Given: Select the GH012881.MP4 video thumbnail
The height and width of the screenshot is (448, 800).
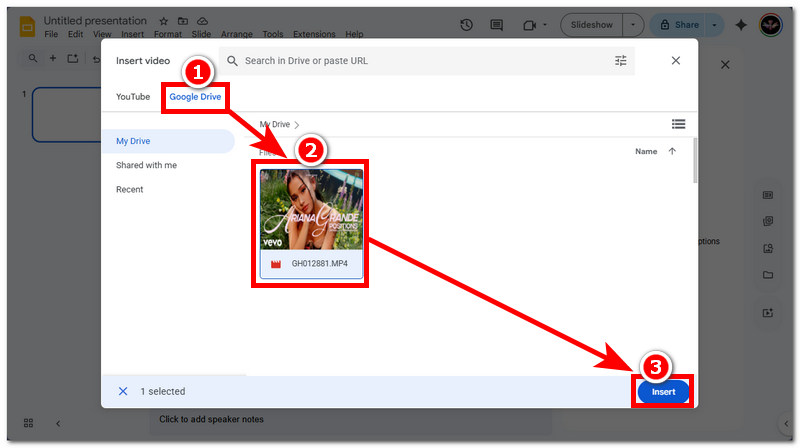Looking at the screenshot, I should (x=312, y=210).
